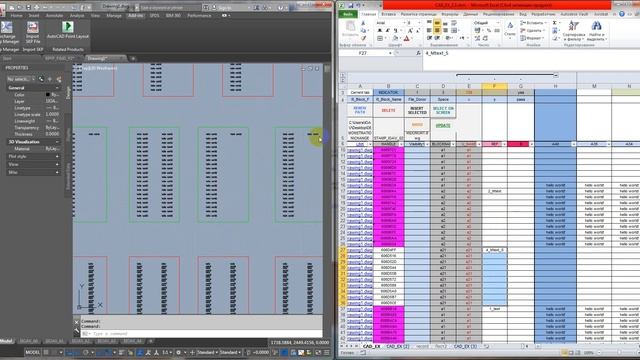Click the command line close X icon
This screenshot has height=360, width=640.
[x=77, y=322]
